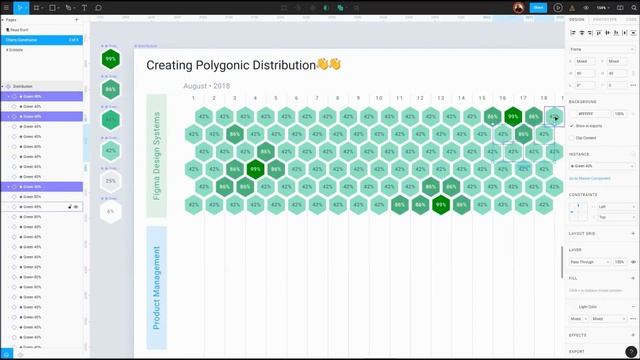The height and width of the screenshot is (360, 640).
Task: Open the Read first! page
Action: (x=42, y=30)
